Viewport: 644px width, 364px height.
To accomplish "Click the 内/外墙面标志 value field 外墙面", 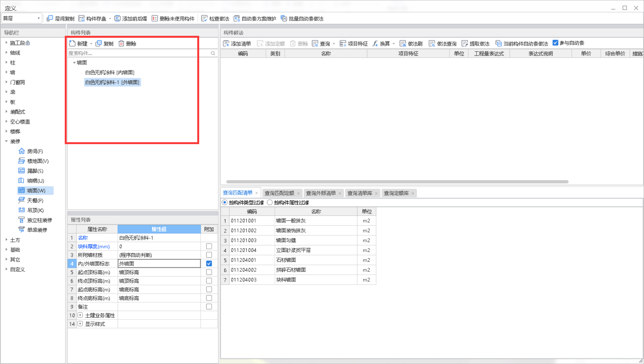I will (159, 264).
